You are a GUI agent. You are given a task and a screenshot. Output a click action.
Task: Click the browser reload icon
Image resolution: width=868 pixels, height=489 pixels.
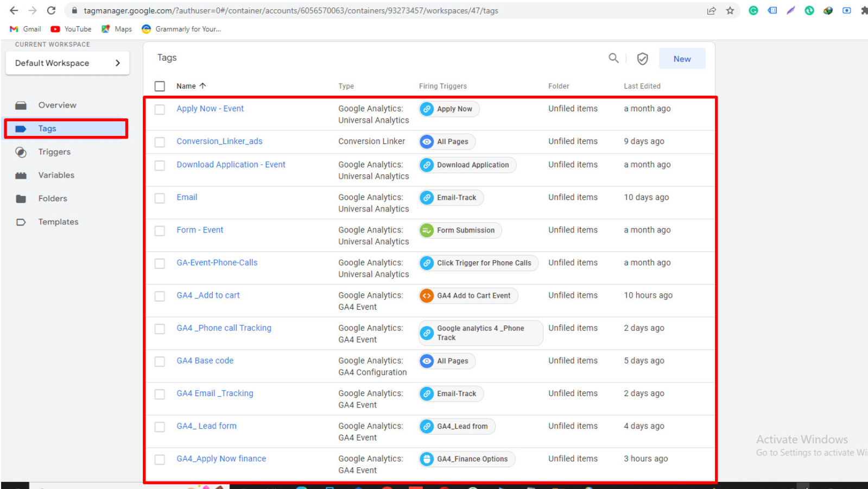coord(51,10)
